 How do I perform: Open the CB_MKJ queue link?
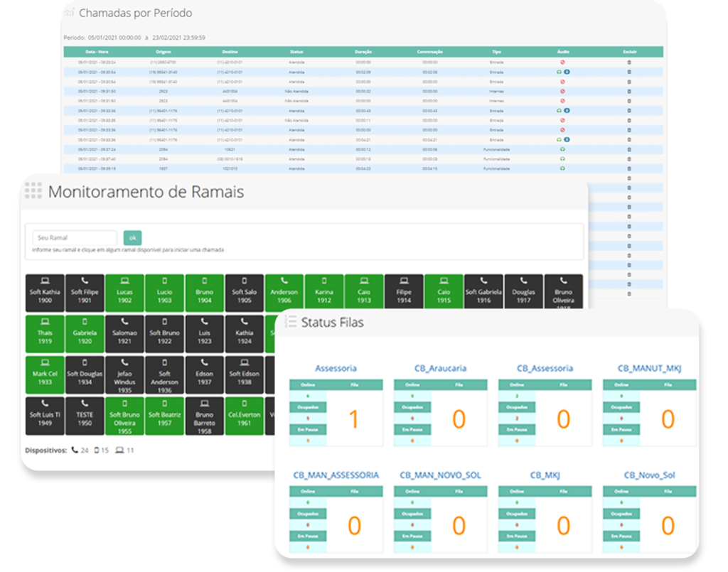(x=545, y=475)
